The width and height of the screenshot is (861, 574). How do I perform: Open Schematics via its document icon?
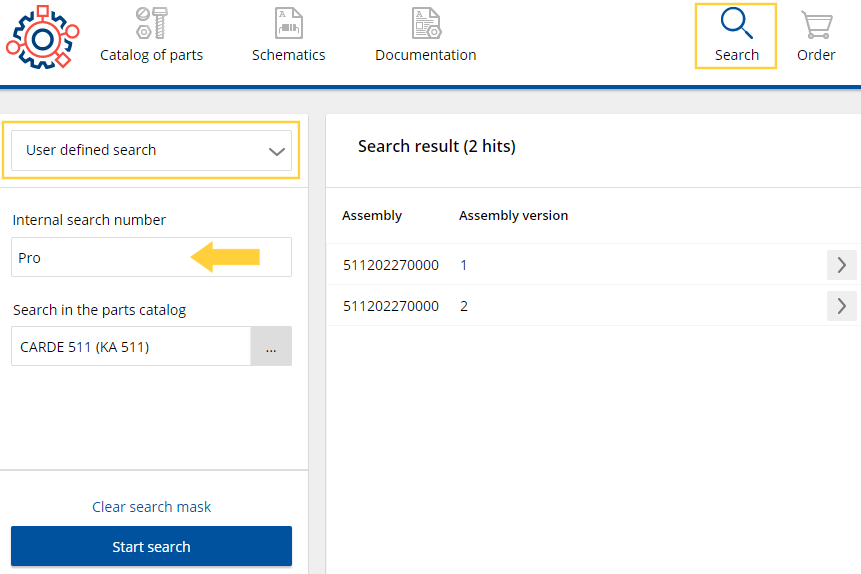tap(289, 23)
